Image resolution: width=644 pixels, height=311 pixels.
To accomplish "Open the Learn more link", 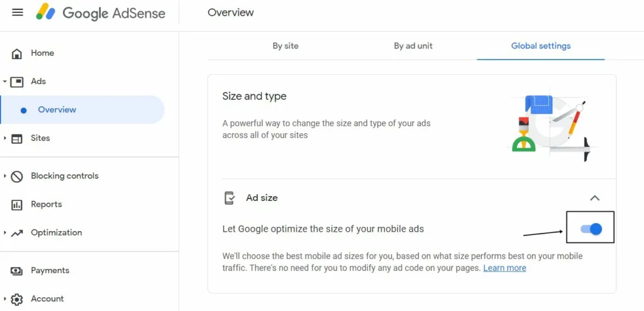I will coord(504,268).
